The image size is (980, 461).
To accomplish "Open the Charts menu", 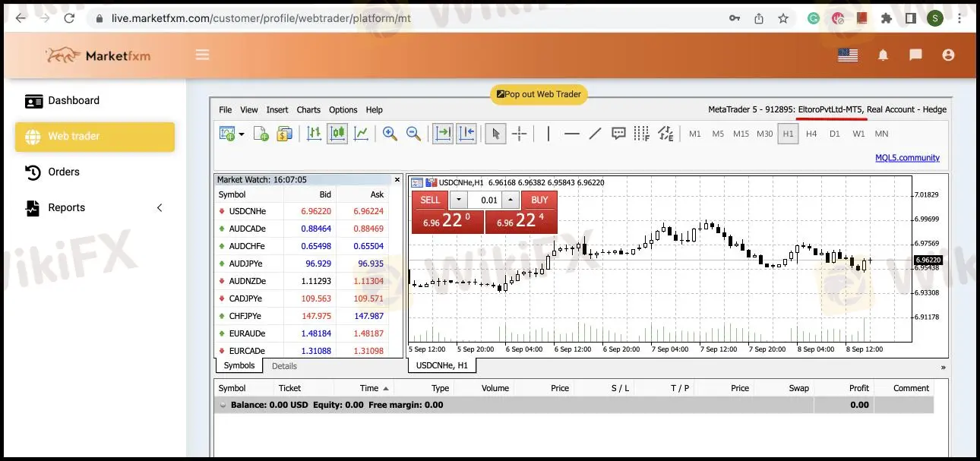I will [308, 109].
